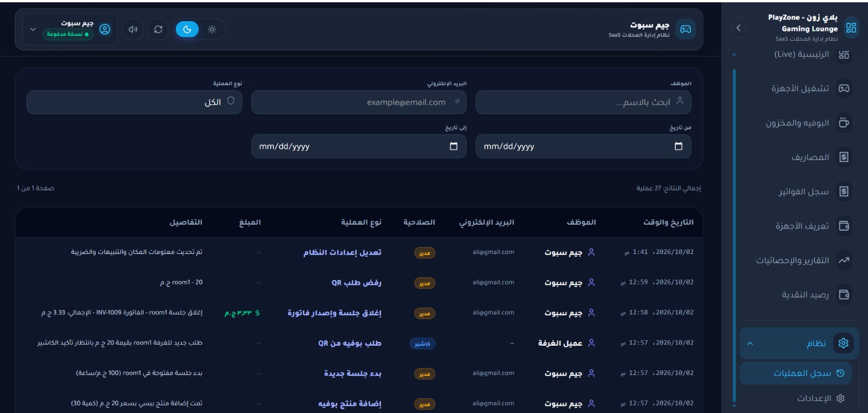Collapse the نظام section chevron
The image size is (868, 413).
pyautogui.click(x=750, y=343)
